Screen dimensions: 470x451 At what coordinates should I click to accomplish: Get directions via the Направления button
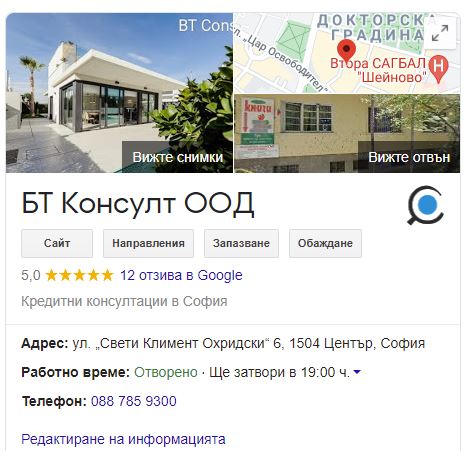coord(148,243)
